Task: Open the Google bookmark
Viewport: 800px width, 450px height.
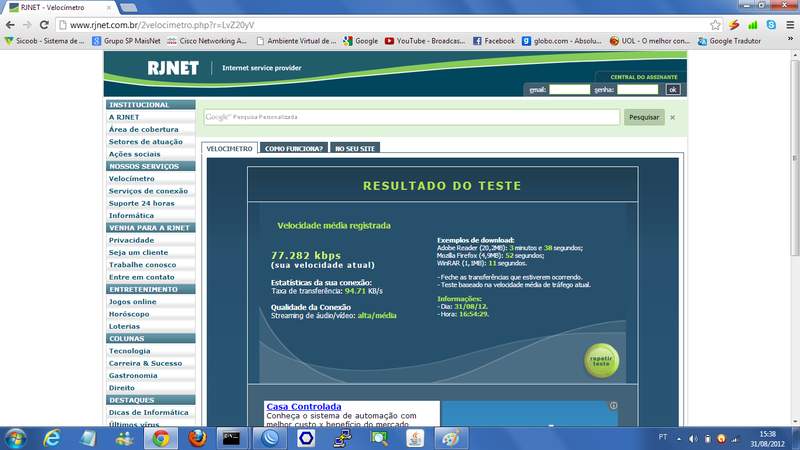Action: pyautogui.click(x=361, y=41)
